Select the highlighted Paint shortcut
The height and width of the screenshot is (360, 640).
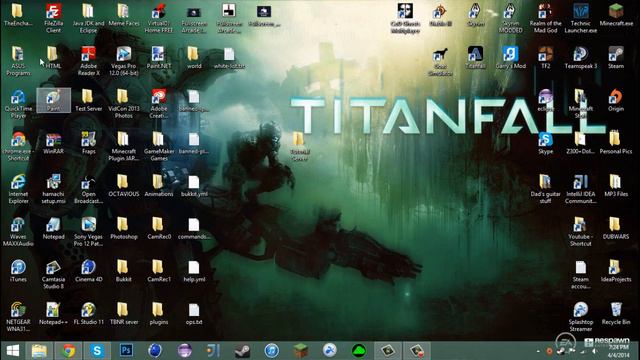tap(53, 100)
